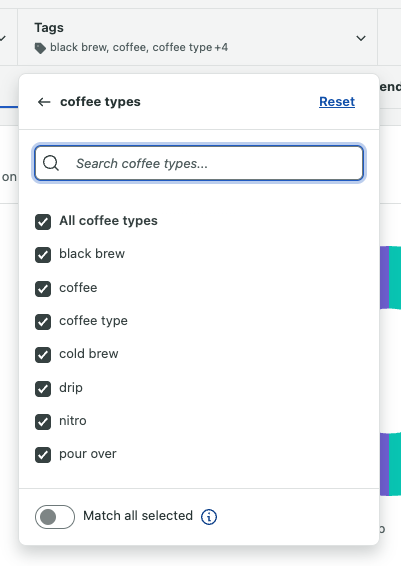Click the Reset link
The image size is (401, 566).
[x=337, y=102]
